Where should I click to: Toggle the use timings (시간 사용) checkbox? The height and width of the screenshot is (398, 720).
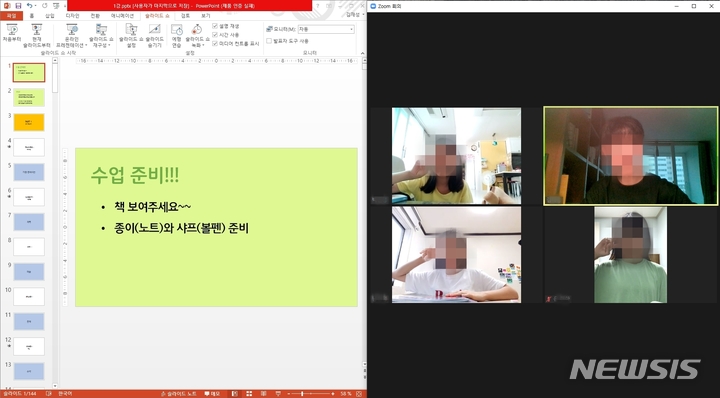[x=215, y=35]
